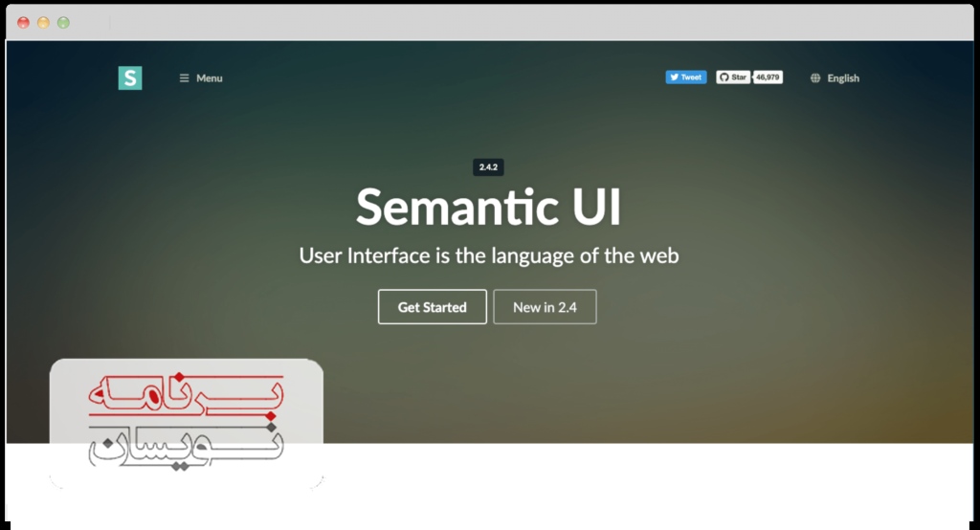This screenshot has width=980, height=530.
Task: Click the 2.4.2 version label
Action: coord(489,167)
